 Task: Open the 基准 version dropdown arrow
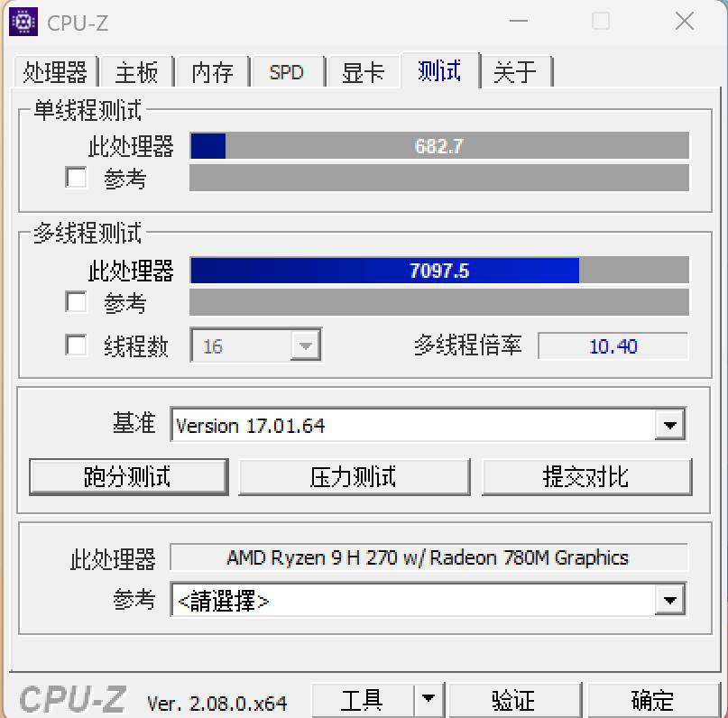click(x=669, y=425)
